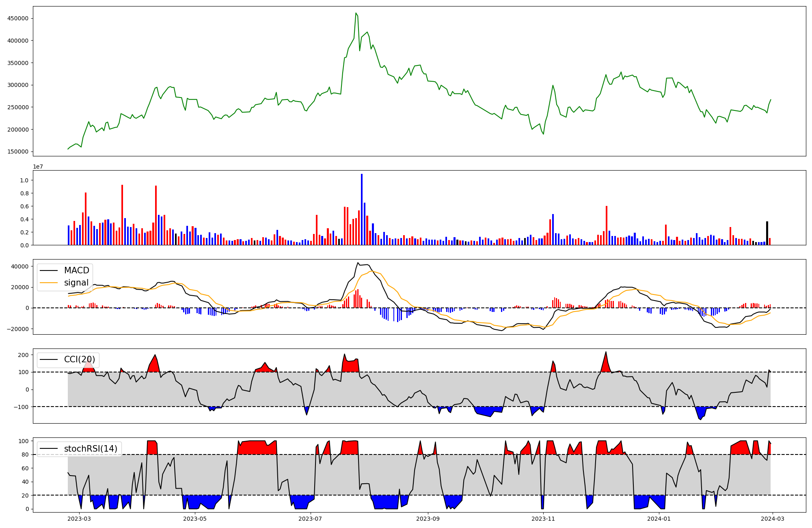812x528 pixels.
Task: Click the orange signal legend line
Action: [50, 283]
